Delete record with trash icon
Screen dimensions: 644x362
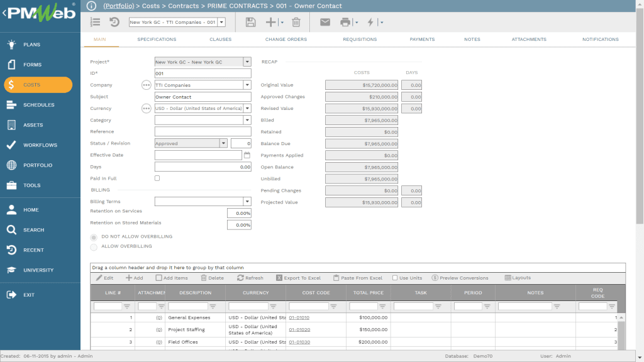(x=296, y=22)
